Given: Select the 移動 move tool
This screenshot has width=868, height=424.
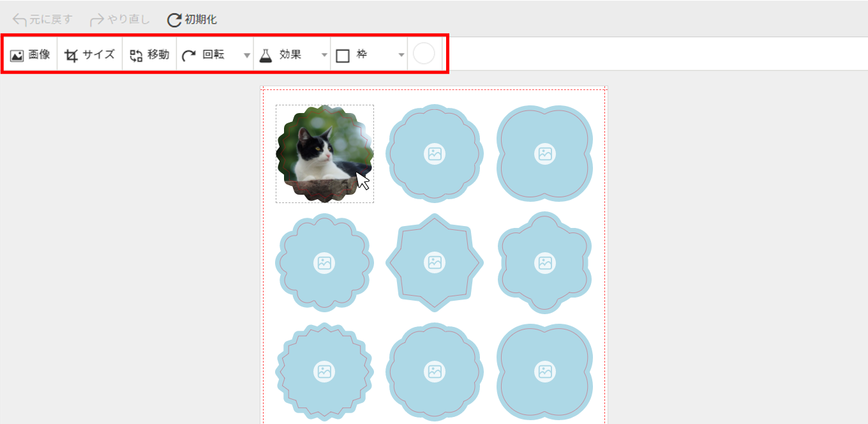Looking at the screenshot, I should [149, 55].
